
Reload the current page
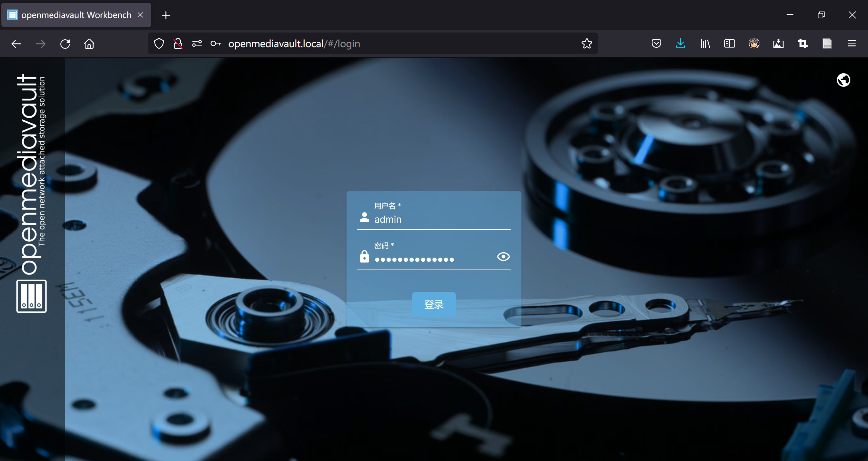point(65,44)
